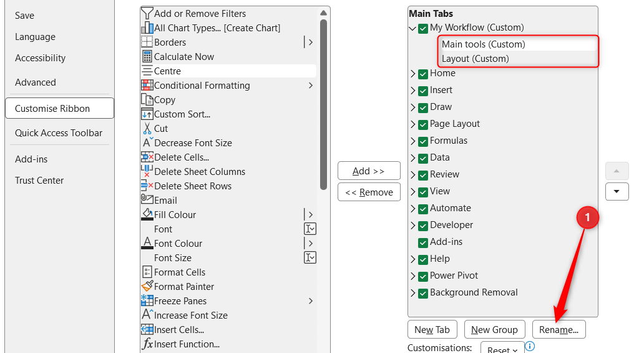
Task: Click the Calculate Now calculator icon
Action: (x=147, y=56)
